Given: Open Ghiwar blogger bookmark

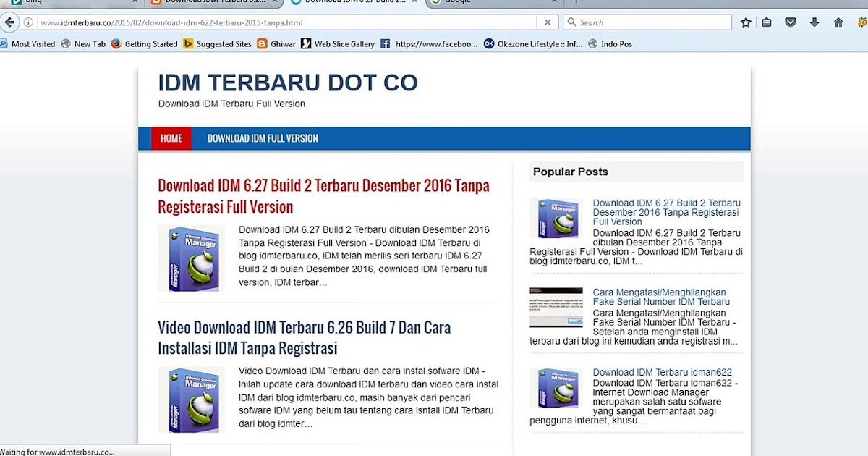Looking at the screenshot, I should click(x=276, y=44).
